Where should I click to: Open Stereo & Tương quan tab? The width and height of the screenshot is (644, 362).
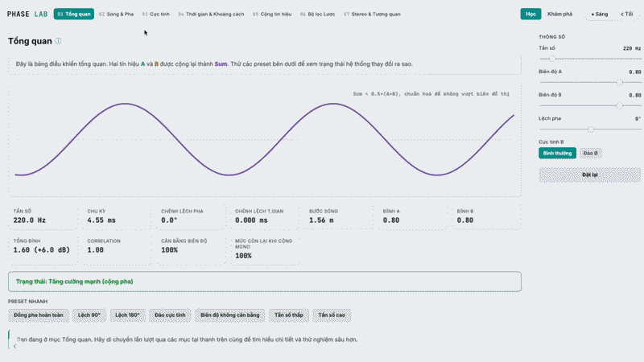pyautogui.click(x=372, y=14)
